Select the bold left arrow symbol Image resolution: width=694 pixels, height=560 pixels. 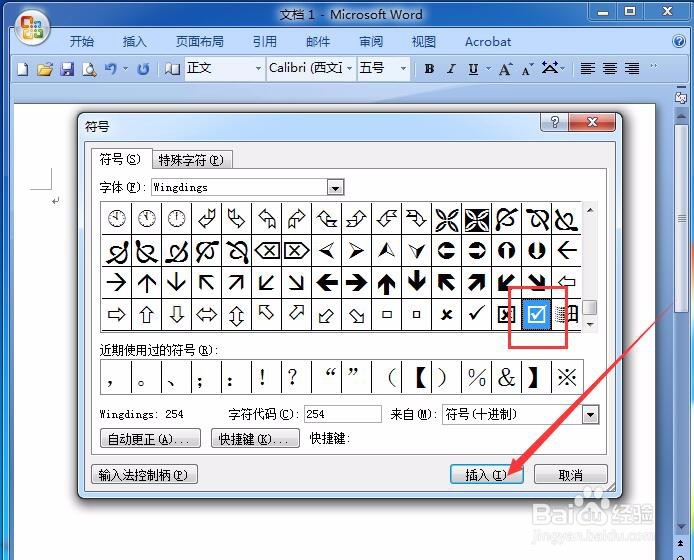(x=327, y=282)
